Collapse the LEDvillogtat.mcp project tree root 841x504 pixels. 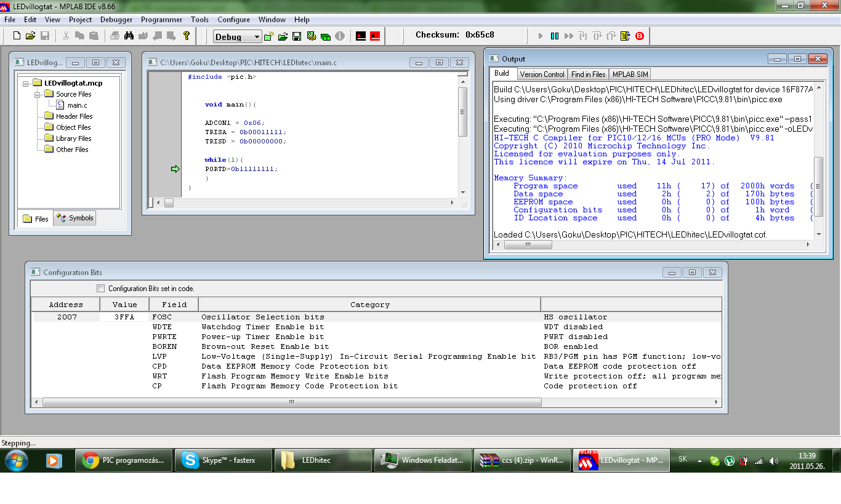point(26,83)
